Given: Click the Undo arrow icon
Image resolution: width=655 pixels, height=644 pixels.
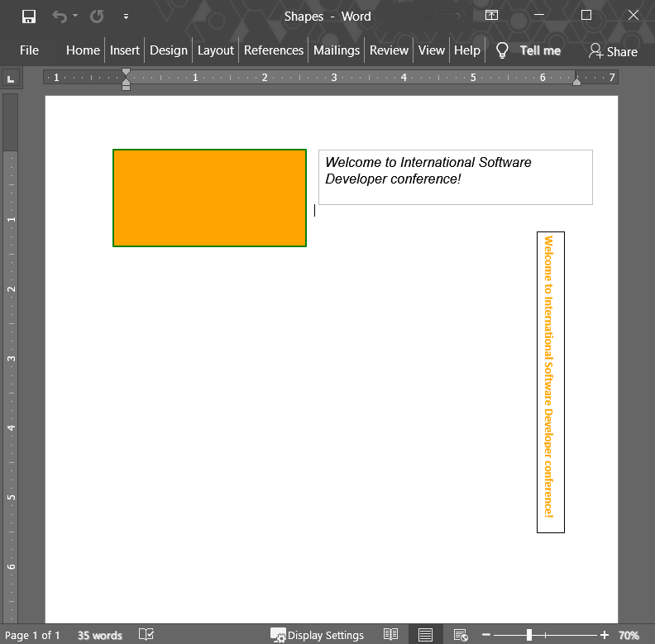Looking at the screenshot, I should 59,17.
